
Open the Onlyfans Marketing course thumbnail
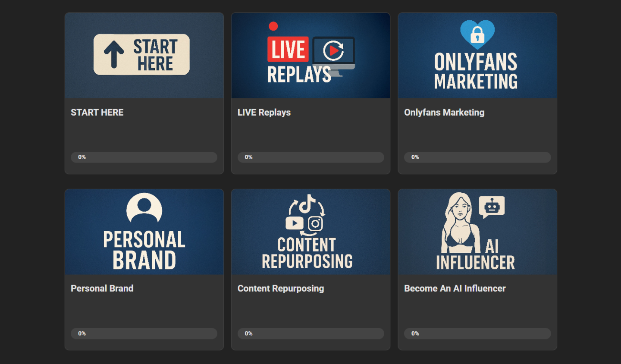[x=477, y=56]
